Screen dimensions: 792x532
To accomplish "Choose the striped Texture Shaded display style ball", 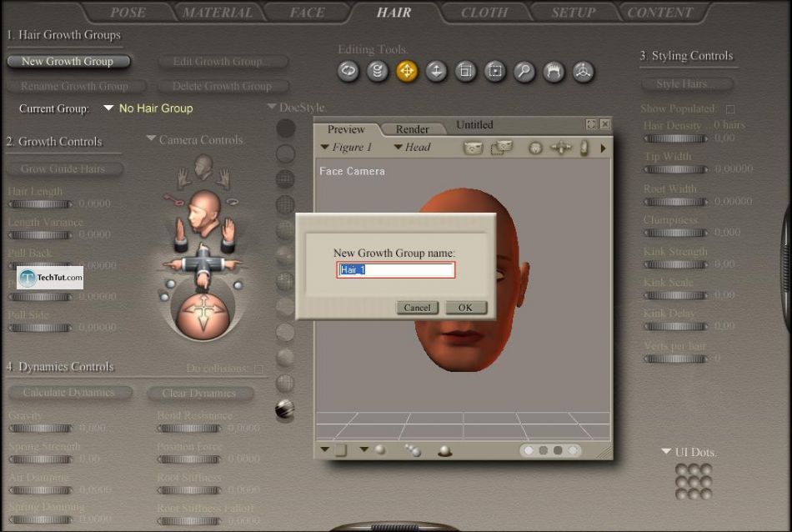I will click(285, 409).
